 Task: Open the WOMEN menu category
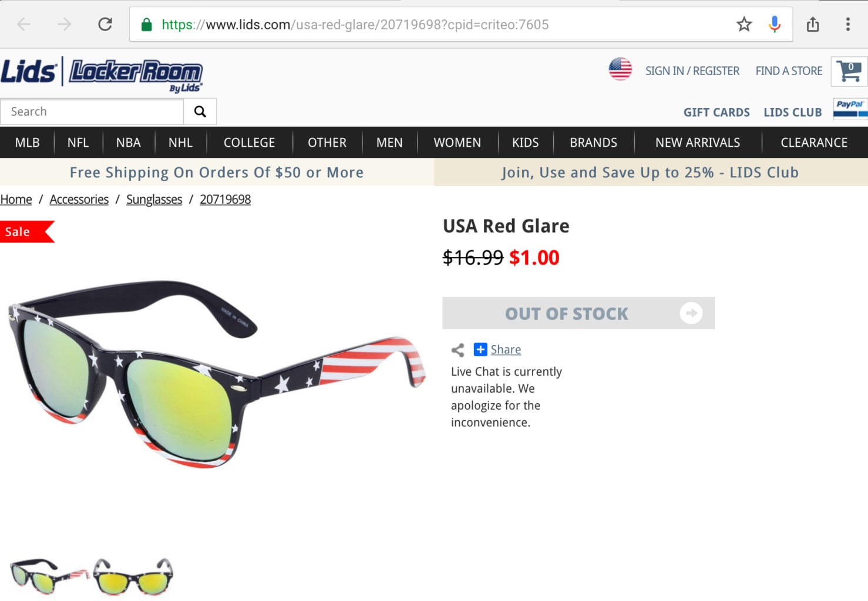[457, 143]
